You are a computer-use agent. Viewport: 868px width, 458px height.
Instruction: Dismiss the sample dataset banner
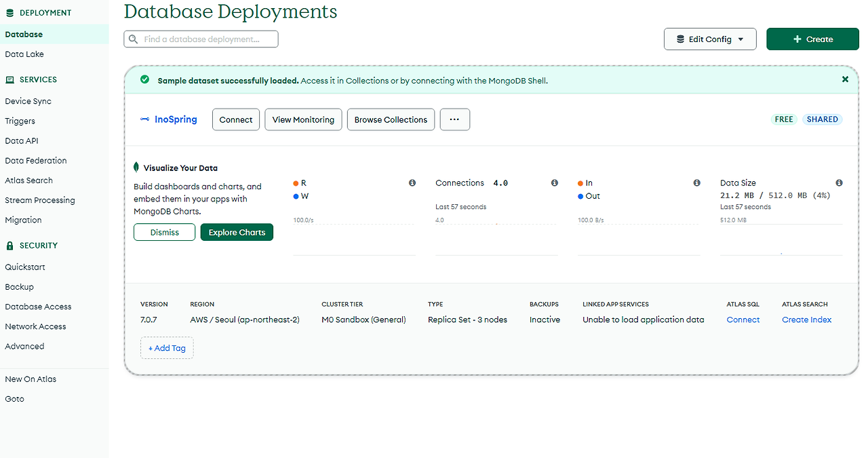point(845,79)
